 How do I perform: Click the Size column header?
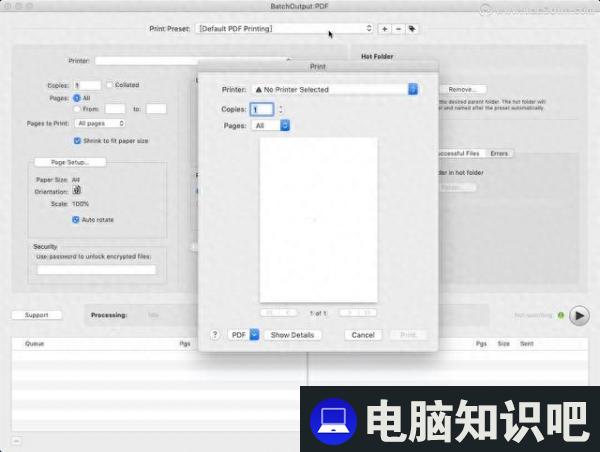504,344
